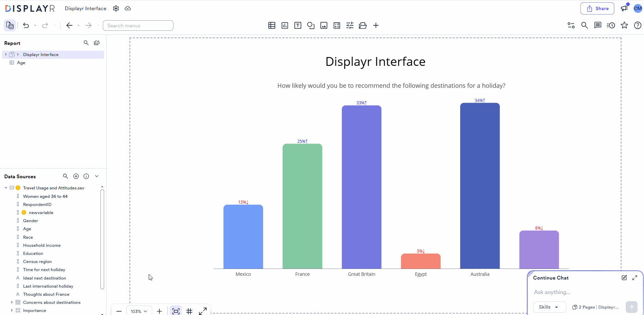The height and width of the screenshot is (315, 644).
Task: Select the Thoughts about France variable
Action: click(x=46, y=294)
